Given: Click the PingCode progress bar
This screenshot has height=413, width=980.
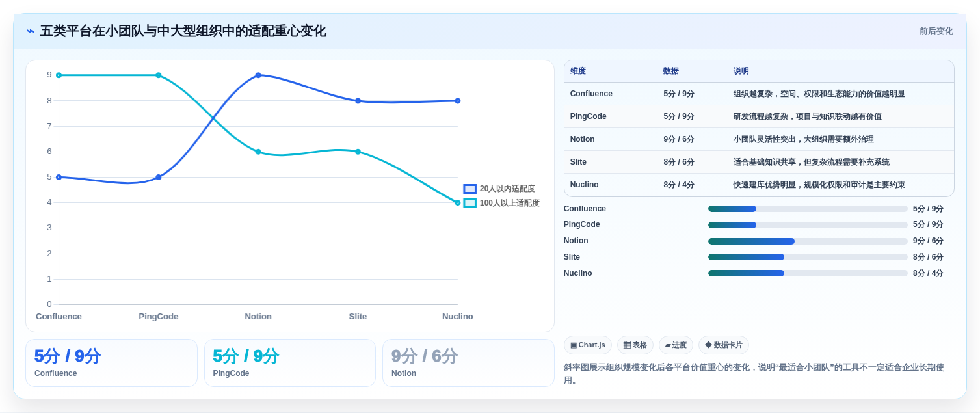Looking at the screenshot, I should [808, 225].
